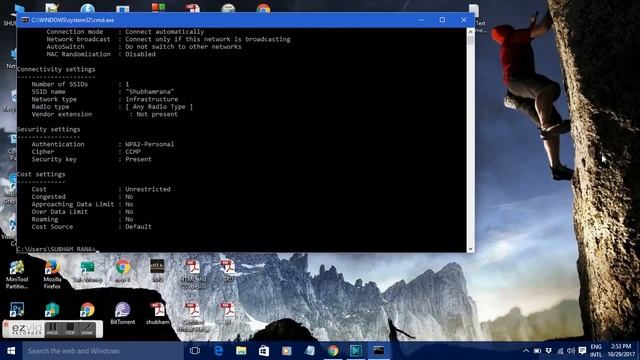The width and height of the screenshot is (640, 360).
Task: Open the green card icon on desktop
Action: [x=87, y=272]
